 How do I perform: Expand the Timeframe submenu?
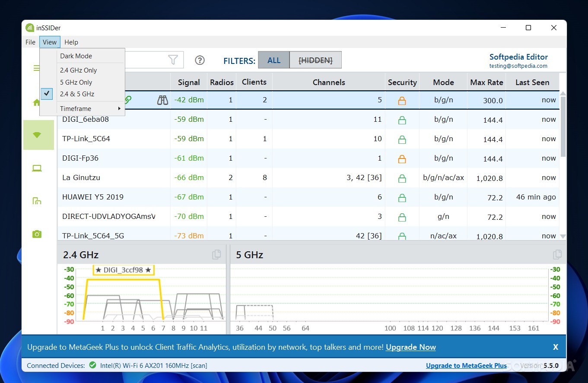[x=82, y=108]
